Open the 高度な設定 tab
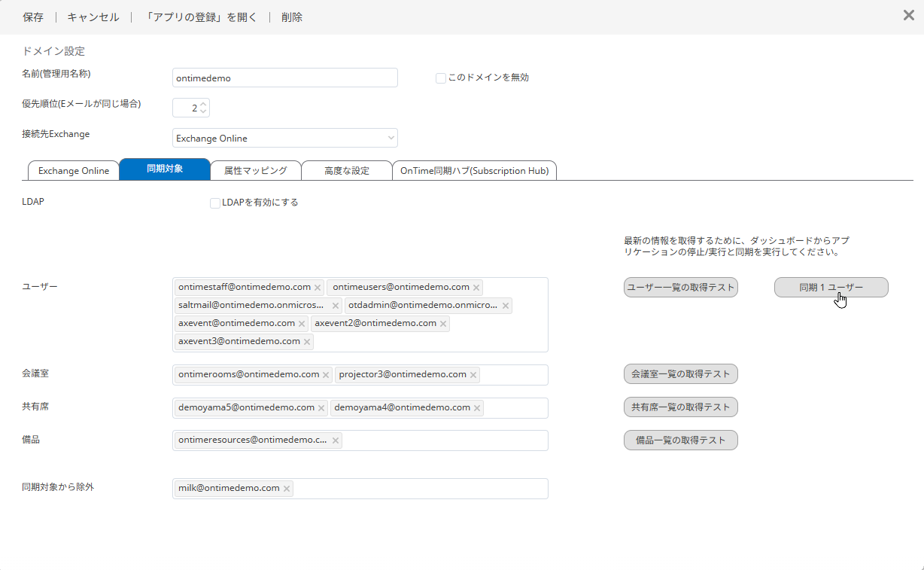This screenshot has width=924, height=570. (x=346, y=170)
